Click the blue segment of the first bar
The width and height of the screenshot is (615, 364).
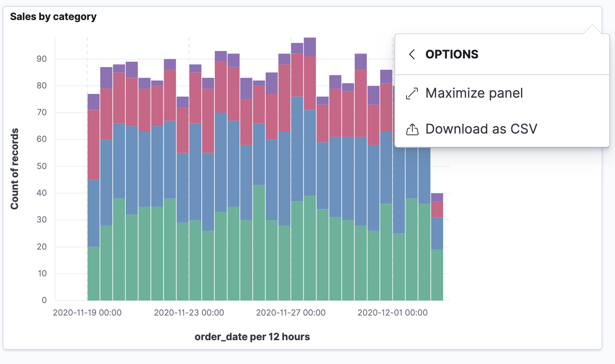tap(94, 213)
